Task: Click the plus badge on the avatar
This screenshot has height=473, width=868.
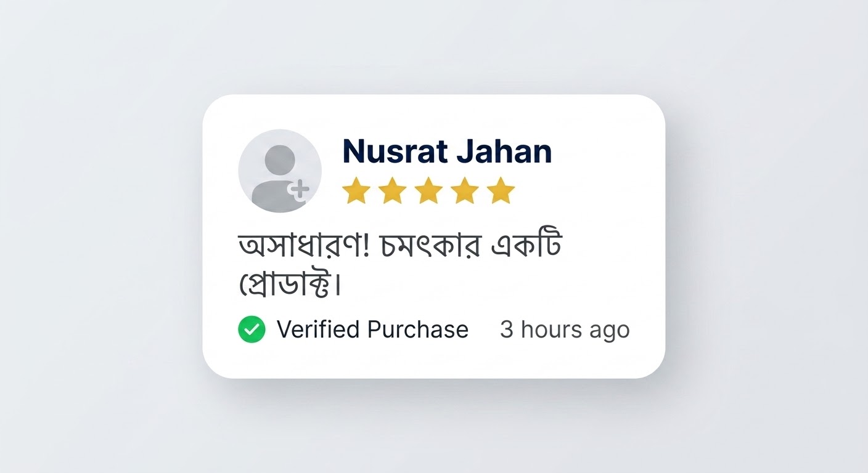Action: pyautogui.click(x=300, y=190)
